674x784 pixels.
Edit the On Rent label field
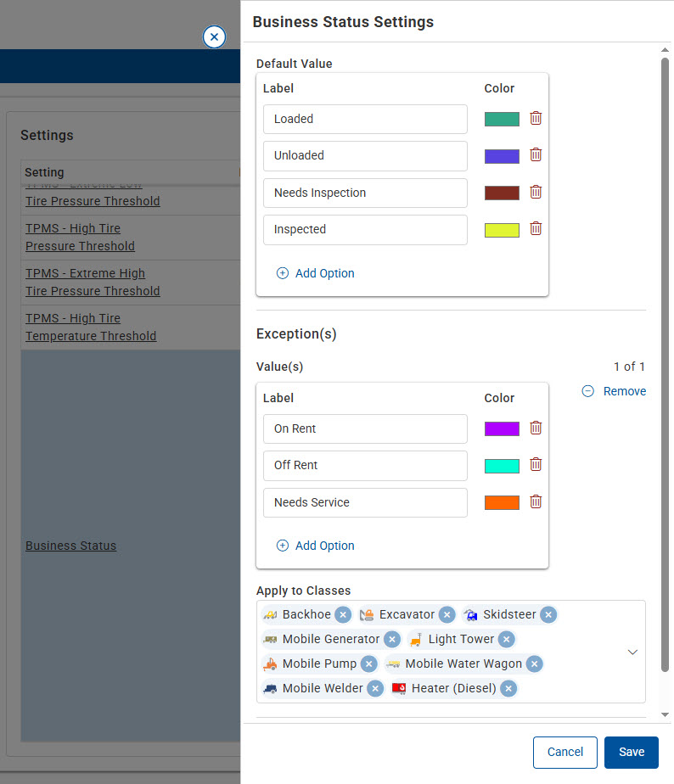tap(365, 429)
